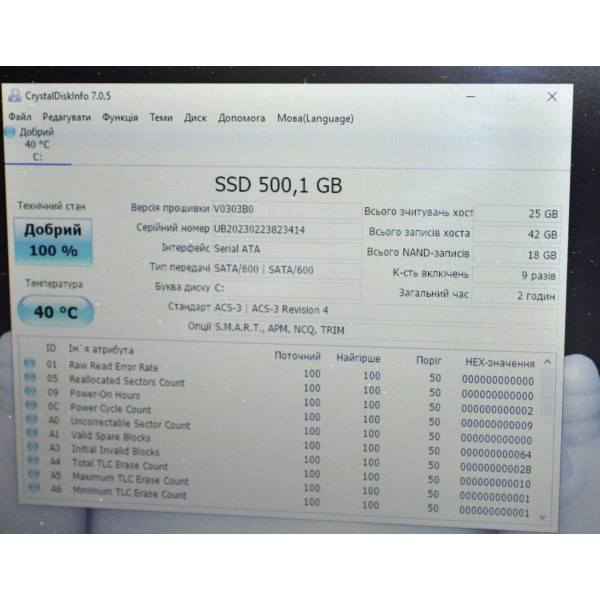The image size is (600, 600).
Task: Select the Initial Invalid Blocks row
Action: (x=279, y=457)
